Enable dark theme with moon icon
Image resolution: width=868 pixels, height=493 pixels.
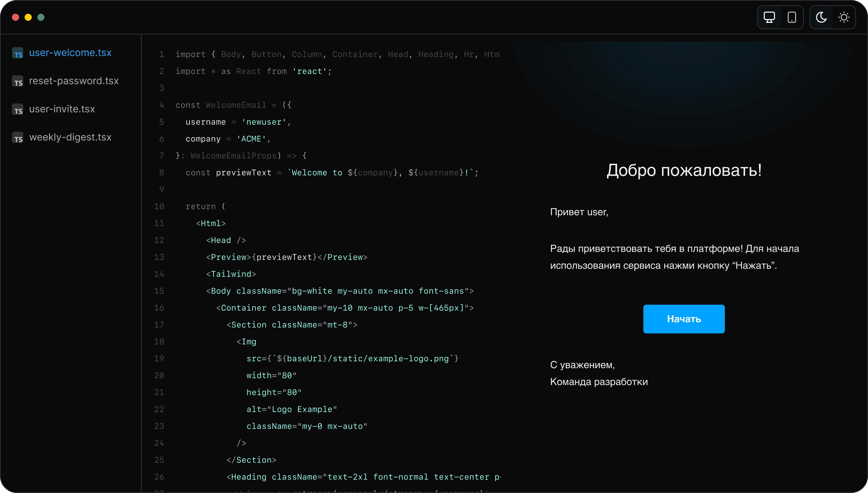tap(821, 17)
